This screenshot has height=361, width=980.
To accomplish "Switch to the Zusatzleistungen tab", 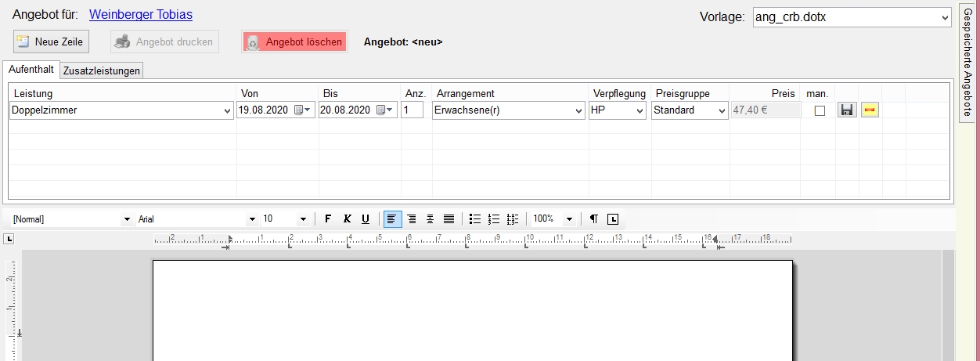I will point(102,70).
